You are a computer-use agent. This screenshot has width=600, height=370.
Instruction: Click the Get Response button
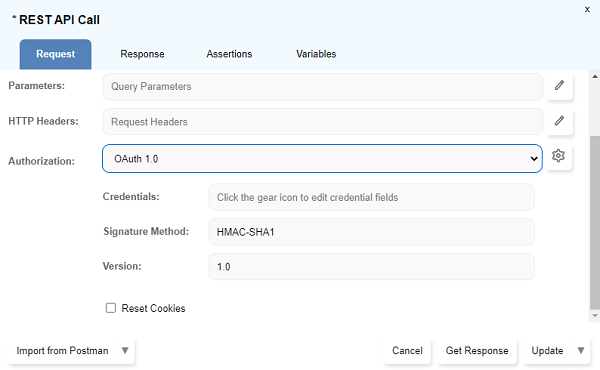pos(477,350)
